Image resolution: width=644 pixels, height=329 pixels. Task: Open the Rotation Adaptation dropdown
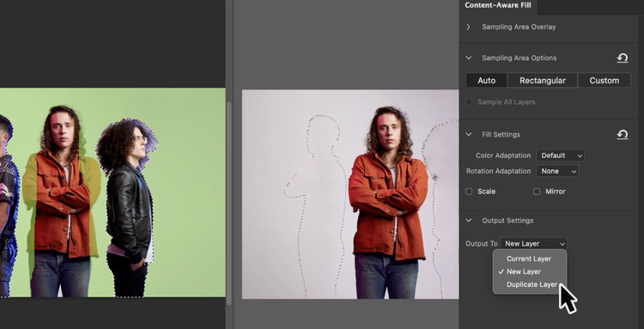pos(558,171)
